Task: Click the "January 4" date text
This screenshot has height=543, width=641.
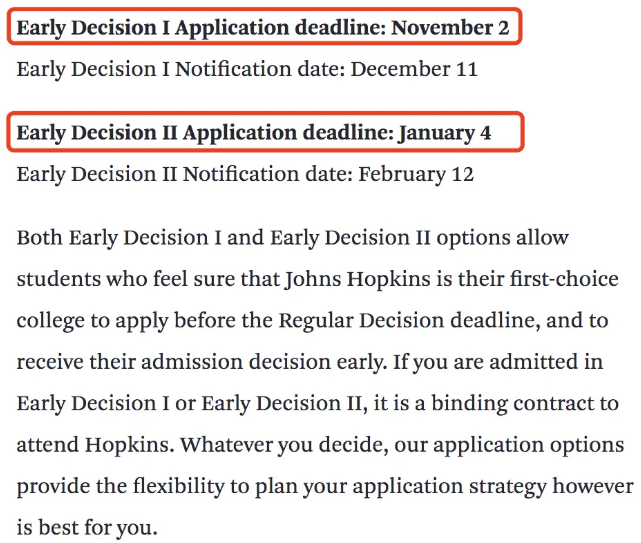Action: coord(444,132)
